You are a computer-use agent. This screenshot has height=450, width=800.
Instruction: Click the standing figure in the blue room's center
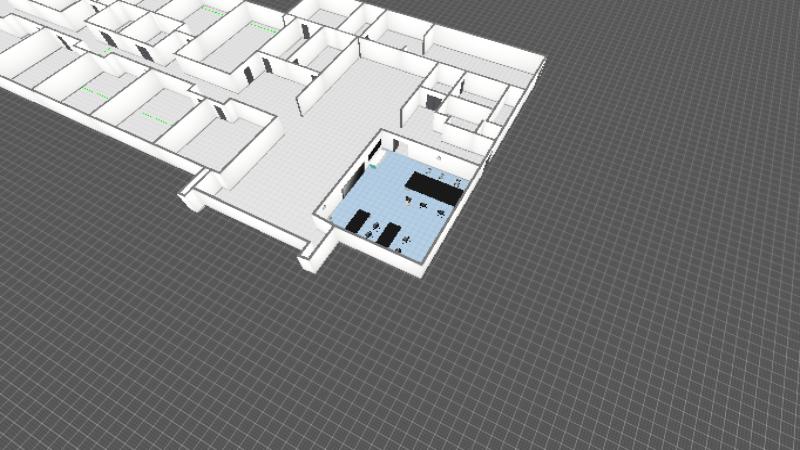(407, 200)
